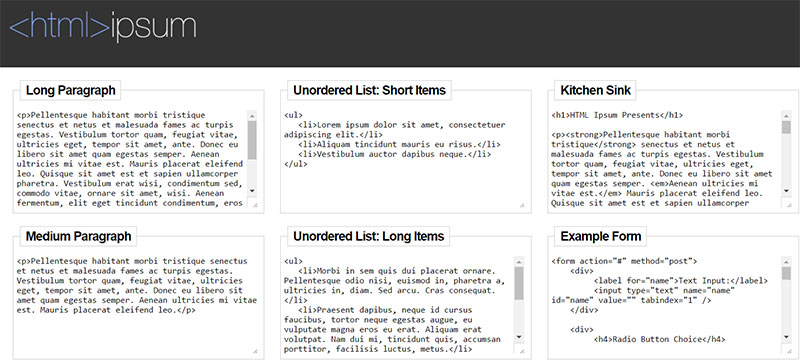The height and width of the screenshot is (362, 800).
Task: Click the Example Form scrollbar thumb
Action: [786, 273]
